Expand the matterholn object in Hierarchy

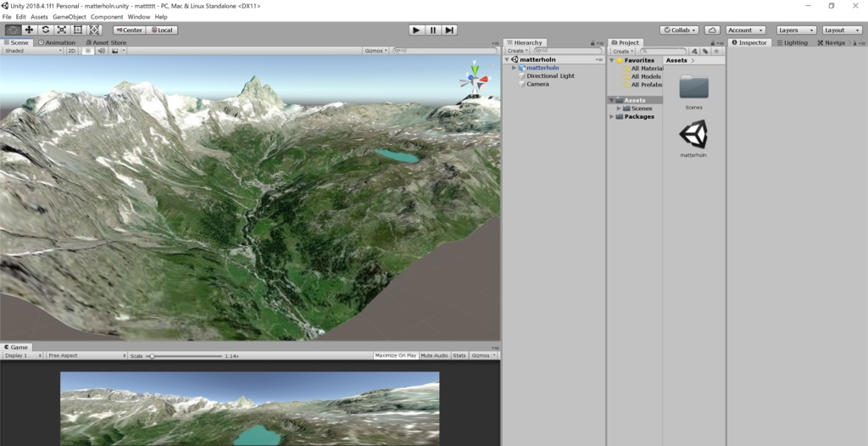(514, 68)
